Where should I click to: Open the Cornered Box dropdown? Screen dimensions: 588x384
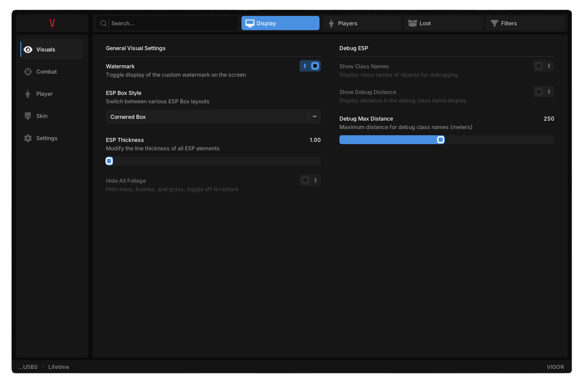point(213,117)
